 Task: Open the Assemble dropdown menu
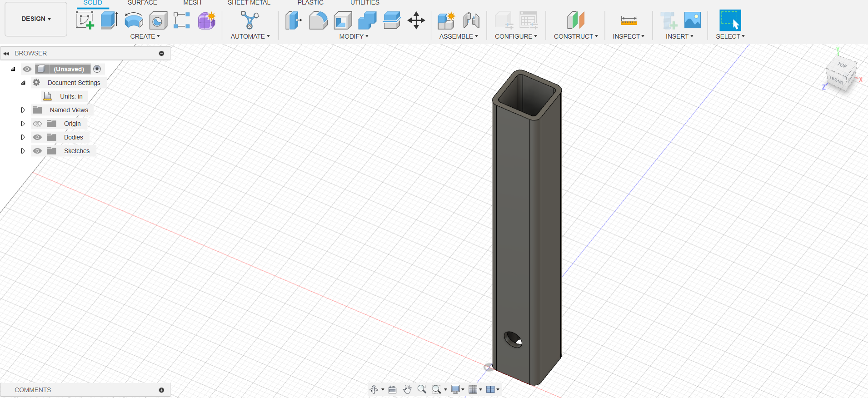pos(459,36)
